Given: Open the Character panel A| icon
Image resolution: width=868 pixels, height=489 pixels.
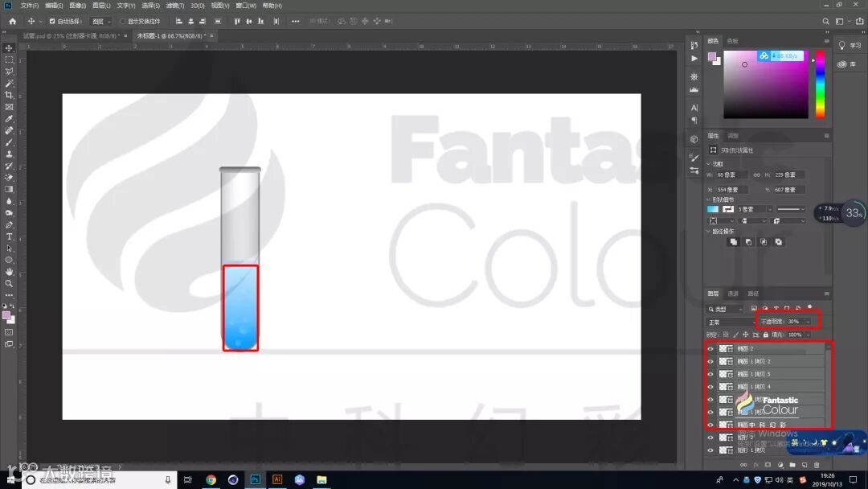Looking at the screenshot, I should 694,108.
